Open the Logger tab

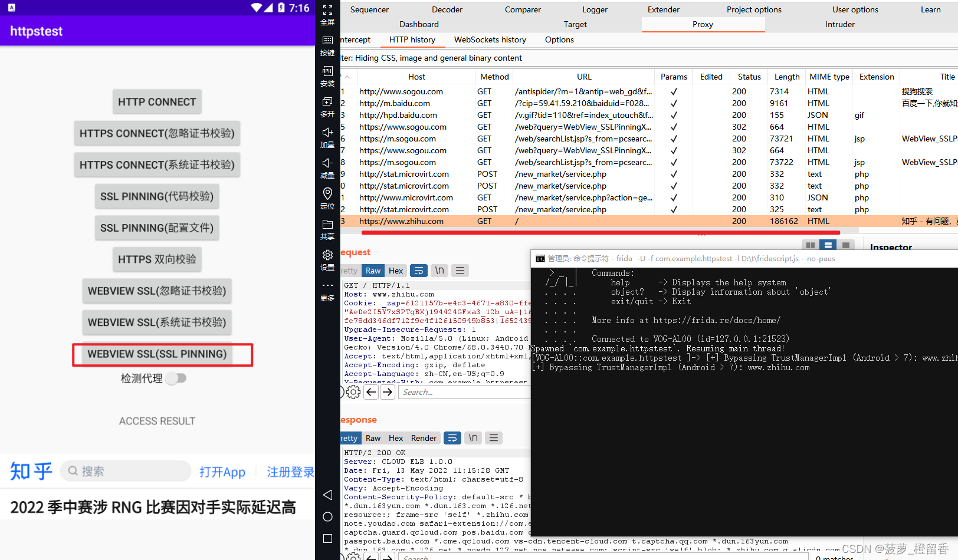[x=595, y=9]
